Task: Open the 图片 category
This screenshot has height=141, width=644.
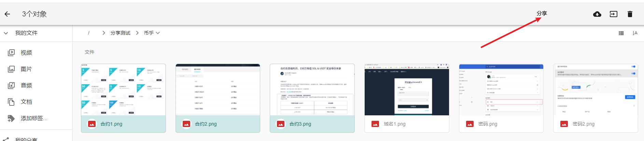Action: [26, 69]
